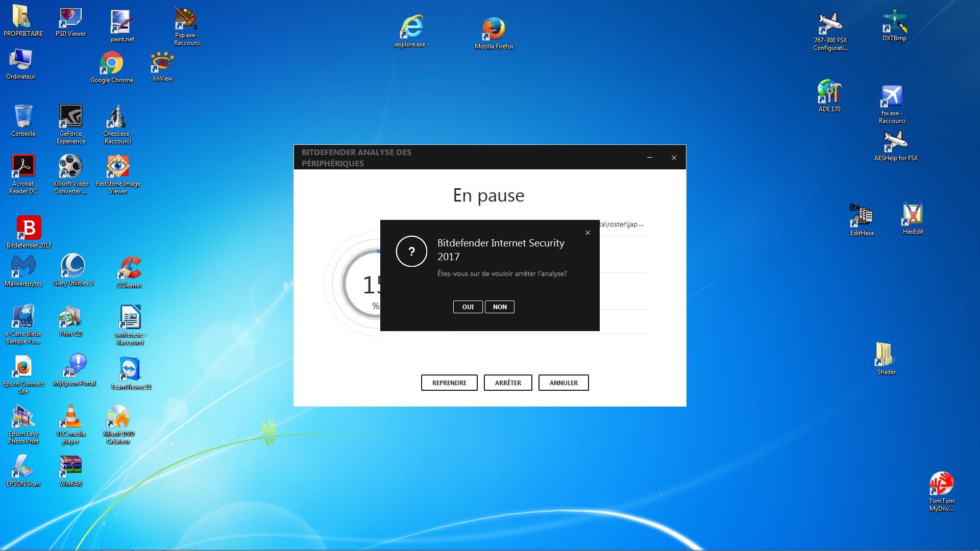Select the DXTBmp desktop icon
Screen dimensions: 980x551
[x=894, y=26]
